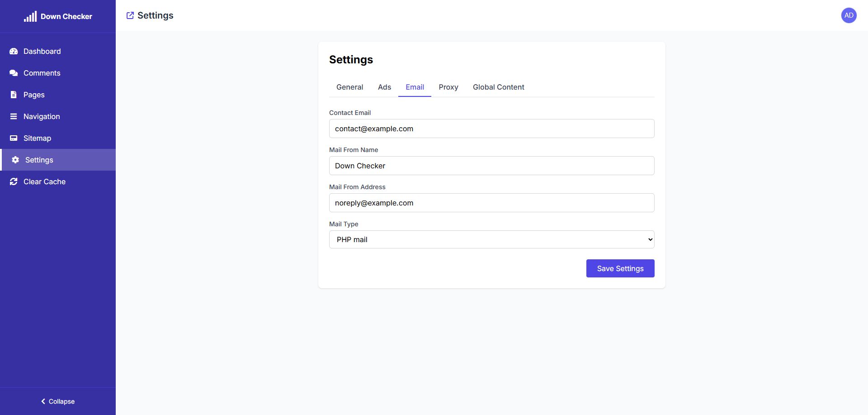868x415 pixels.
Task: Open the external link icon beside Settings
Action: point(130,15)
